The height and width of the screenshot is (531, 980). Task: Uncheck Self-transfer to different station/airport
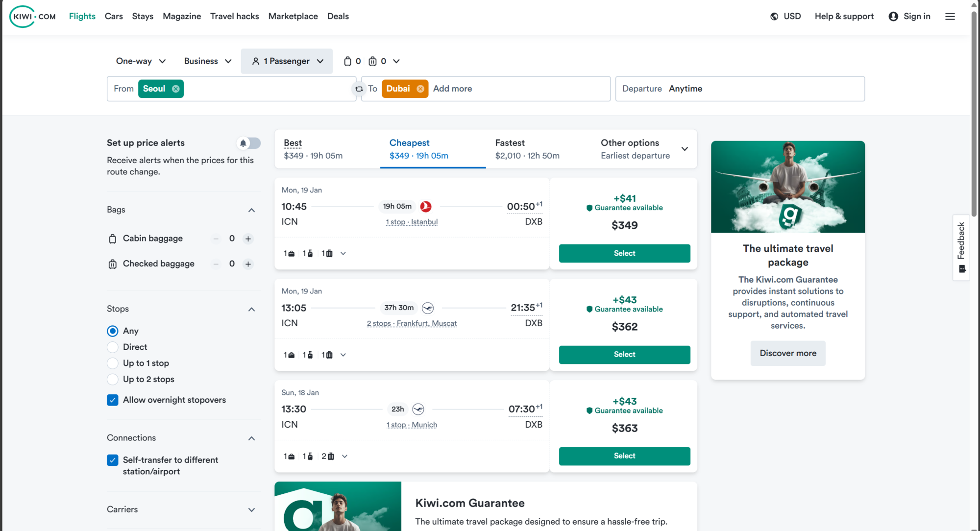[x=113, y=460]
